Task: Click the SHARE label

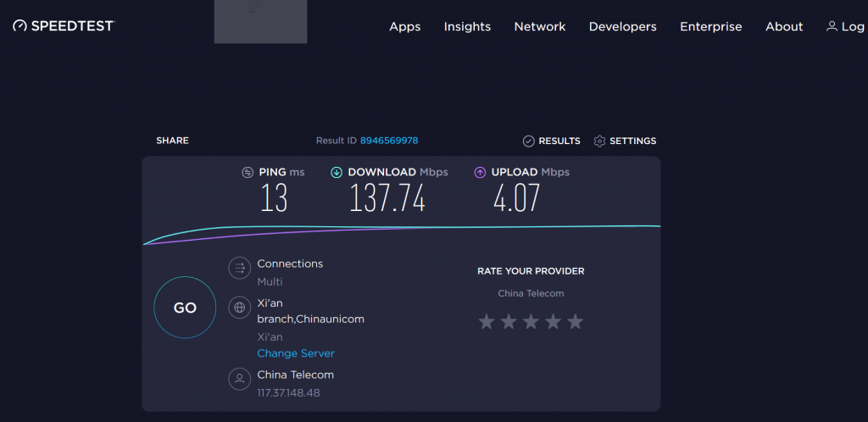Action: pos(172,141)
